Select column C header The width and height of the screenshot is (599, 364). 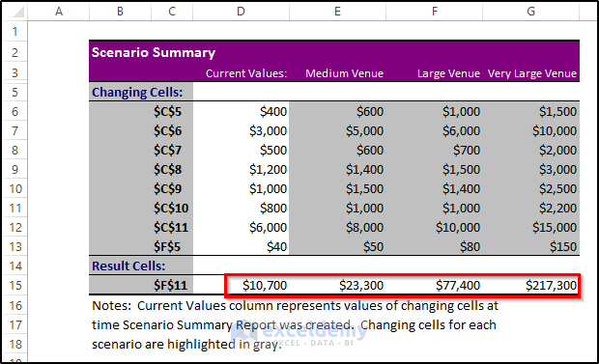coord(172,12)
